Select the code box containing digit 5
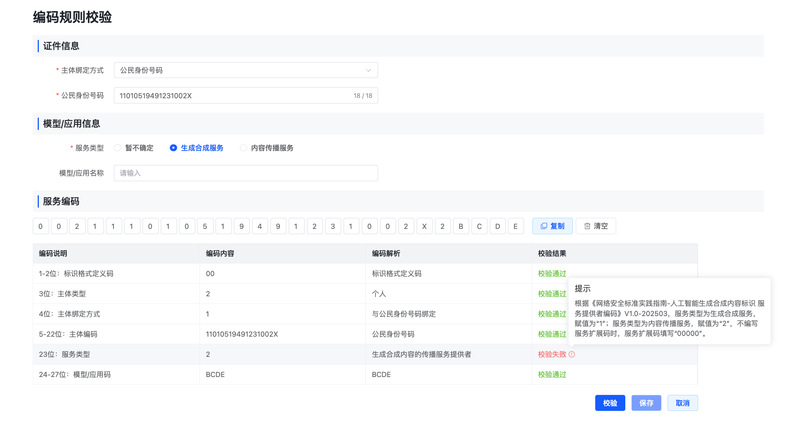Screen dimensions: 798x425 point(205,226)
